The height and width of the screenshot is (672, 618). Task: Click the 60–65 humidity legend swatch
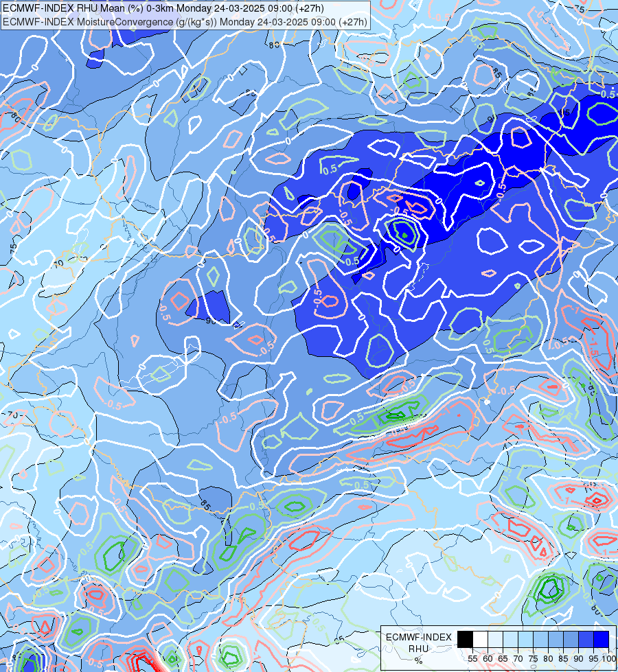495,639
